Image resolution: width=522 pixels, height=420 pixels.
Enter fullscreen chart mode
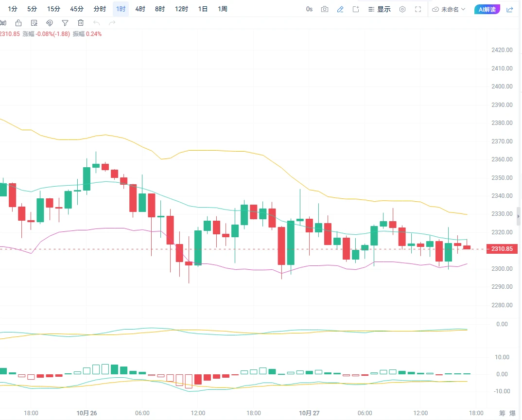[418, 9]
